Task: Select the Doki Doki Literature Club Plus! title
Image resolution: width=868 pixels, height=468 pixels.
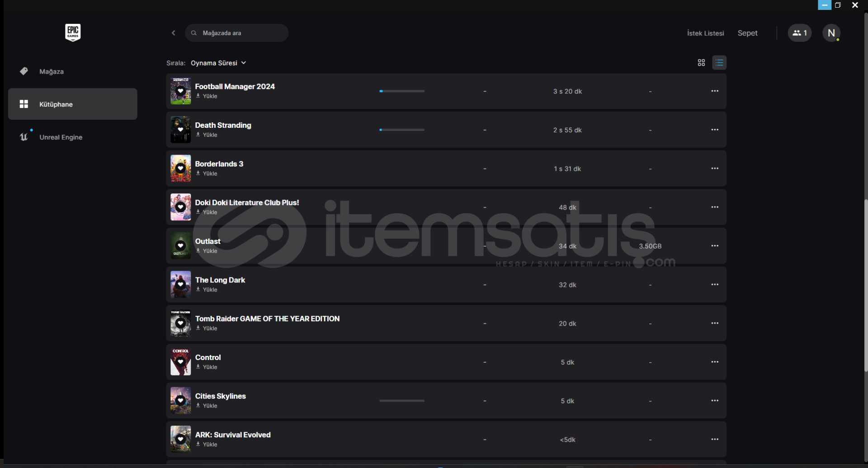Action: point(247,203)
